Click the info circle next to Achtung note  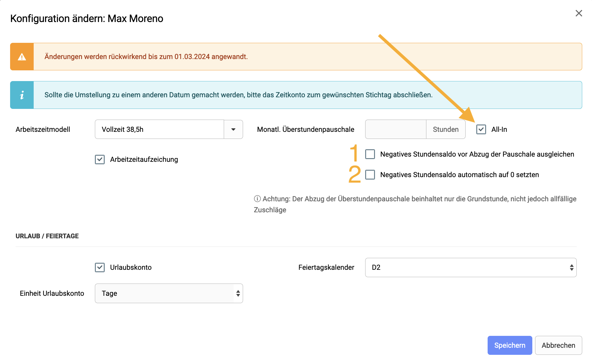tap(257, 199)
